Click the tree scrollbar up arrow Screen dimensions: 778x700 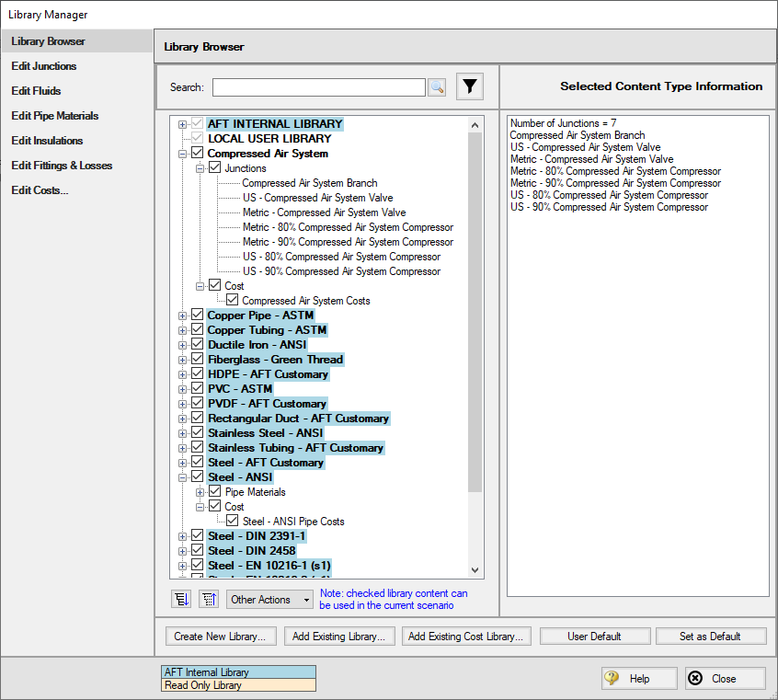click(475, 124)
